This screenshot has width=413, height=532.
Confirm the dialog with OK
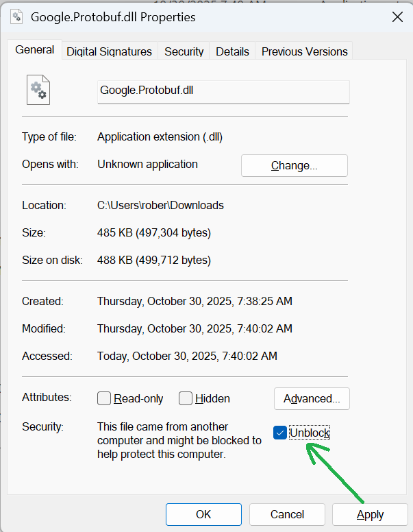click(x=203, y=514)
